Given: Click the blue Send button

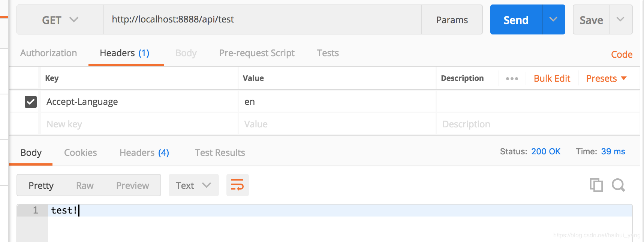Looking at the screenshot, I should coord(516,20).
